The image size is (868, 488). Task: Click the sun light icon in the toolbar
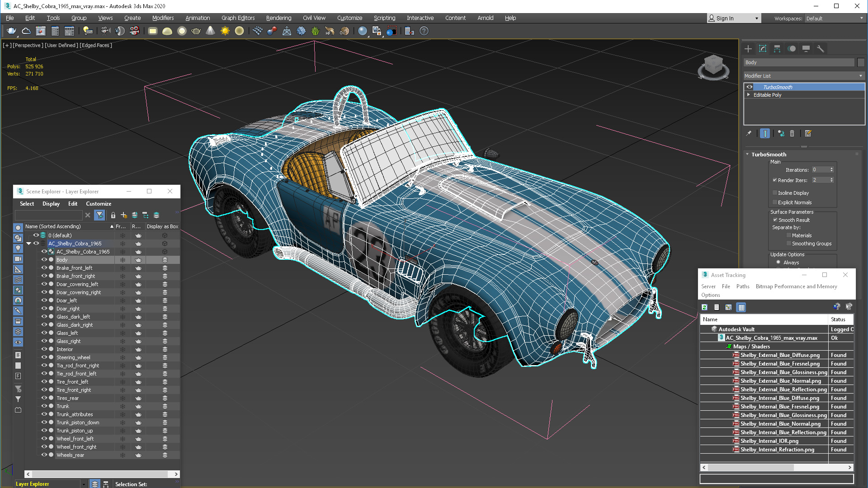coord(225,31)
